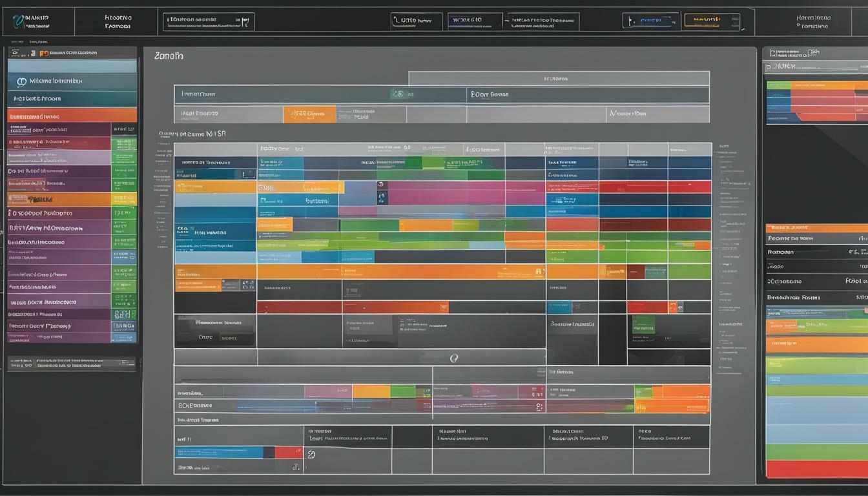Open the date range dropdown in the toolbar

[475, 20]
